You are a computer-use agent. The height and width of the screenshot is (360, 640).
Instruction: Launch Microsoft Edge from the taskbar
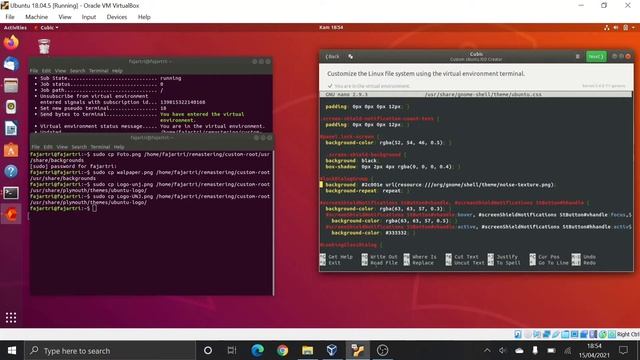(x=257, y=350)
